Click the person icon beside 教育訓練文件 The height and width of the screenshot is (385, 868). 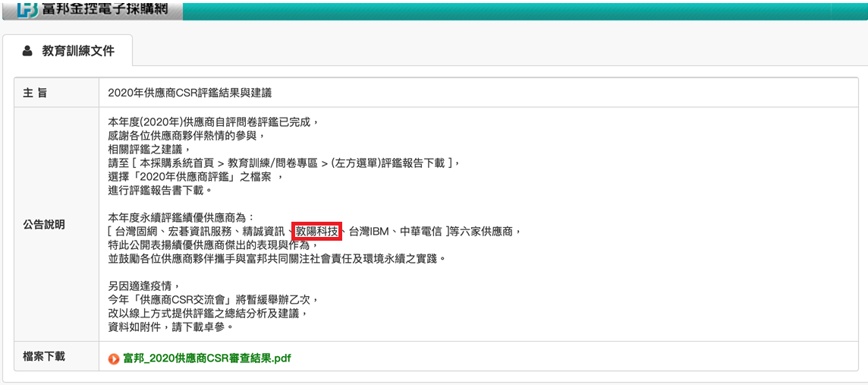[27, 52]
